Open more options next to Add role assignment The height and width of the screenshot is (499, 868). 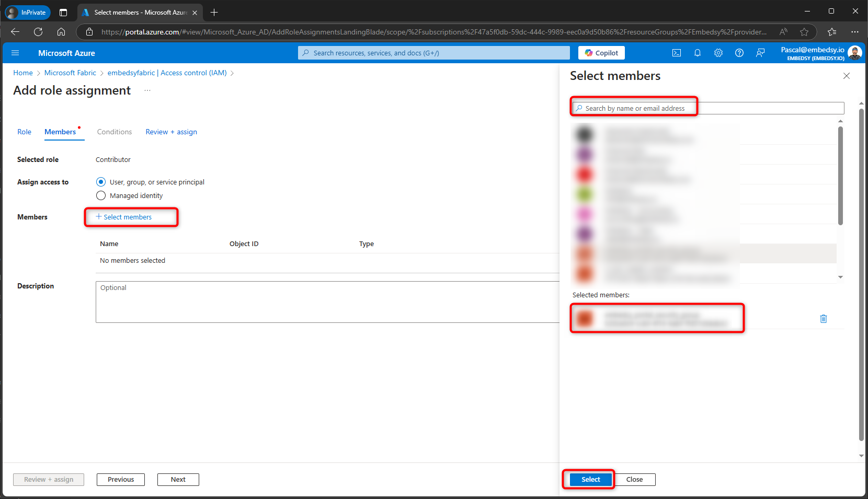pyautogui.click(x=147, y=90)
